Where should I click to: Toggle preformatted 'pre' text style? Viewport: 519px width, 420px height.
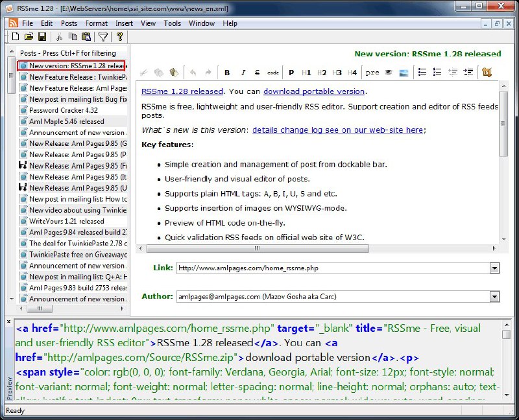tap(372, 73)
